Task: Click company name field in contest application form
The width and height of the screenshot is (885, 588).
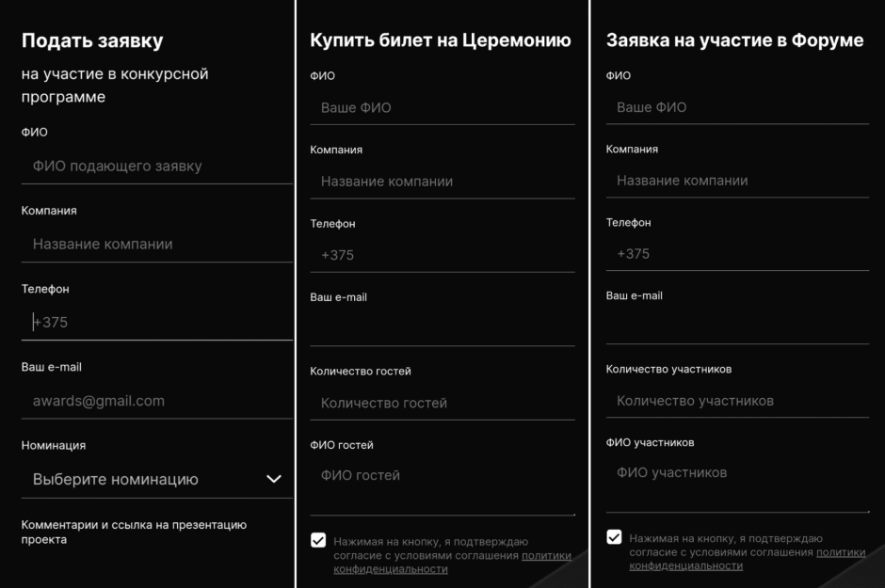Action: (x=156, y=245)
